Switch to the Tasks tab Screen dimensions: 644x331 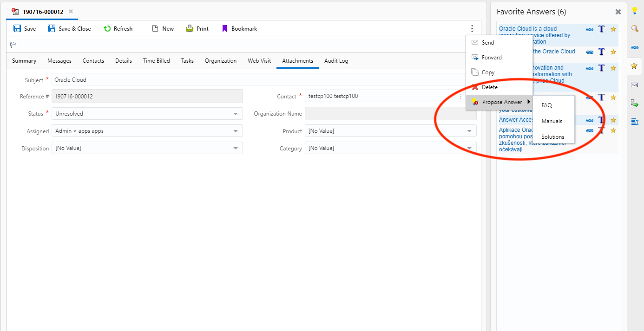[187, 61]
